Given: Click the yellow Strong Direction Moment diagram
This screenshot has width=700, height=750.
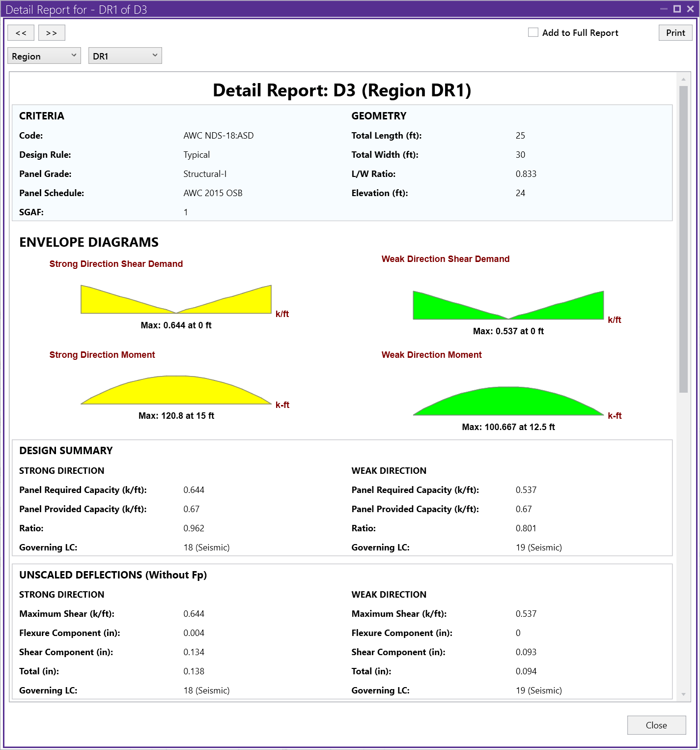Looking at the screenshot, I should coord(176,391).
